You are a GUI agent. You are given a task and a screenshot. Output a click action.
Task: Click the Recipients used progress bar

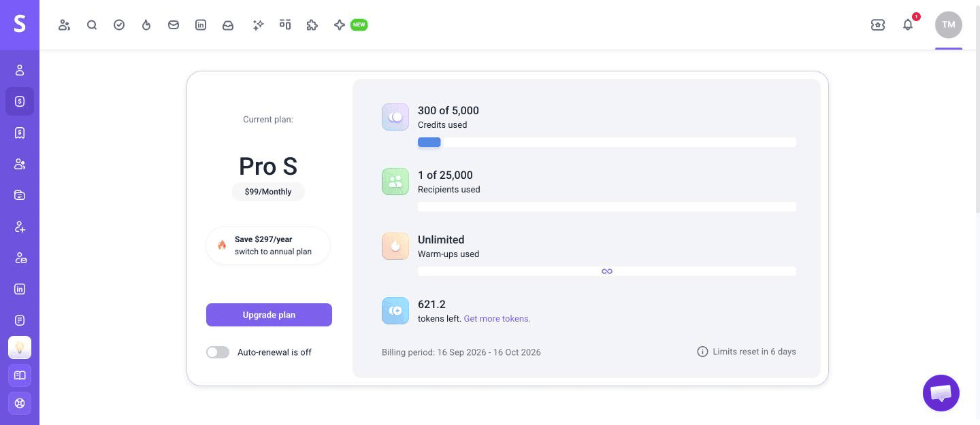(607, 207)
